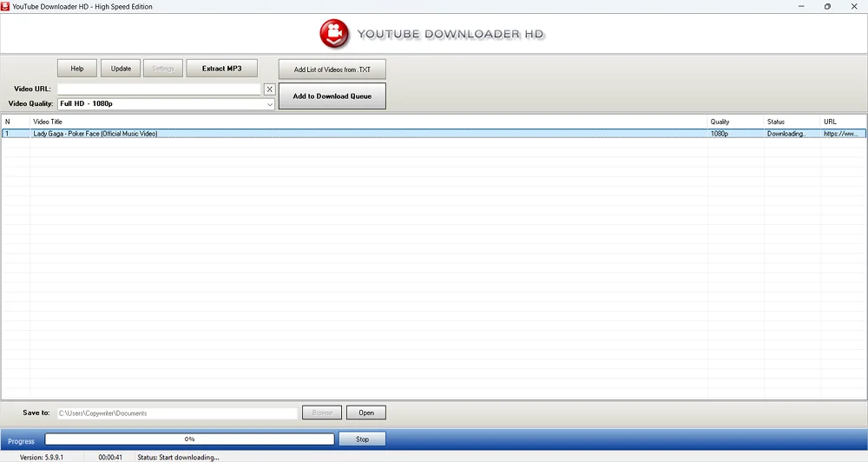Select the Lady Gaga - Poker Face row title
868x462 pixels.
click(95, 134)
